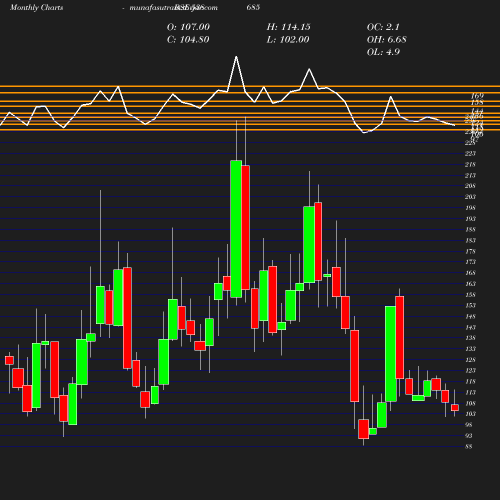Click the 93 price axis label

(469, 436)
